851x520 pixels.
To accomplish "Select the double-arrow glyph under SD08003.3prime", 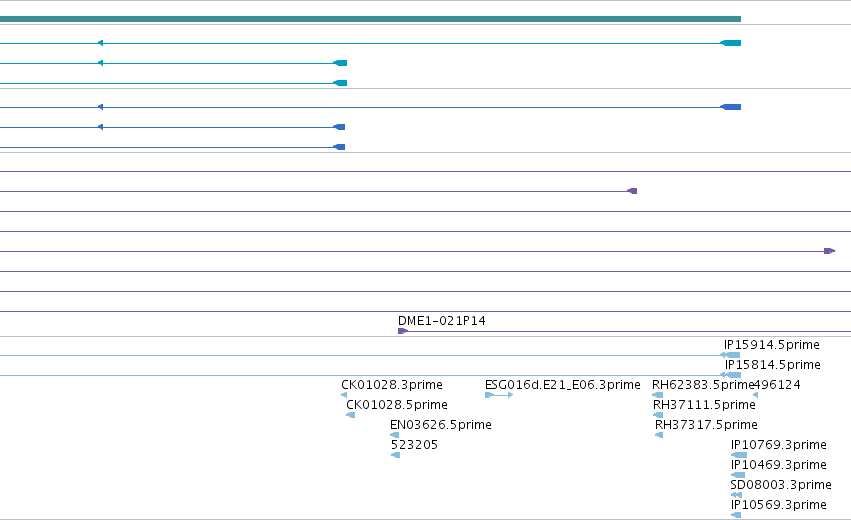I will (736, 495).
